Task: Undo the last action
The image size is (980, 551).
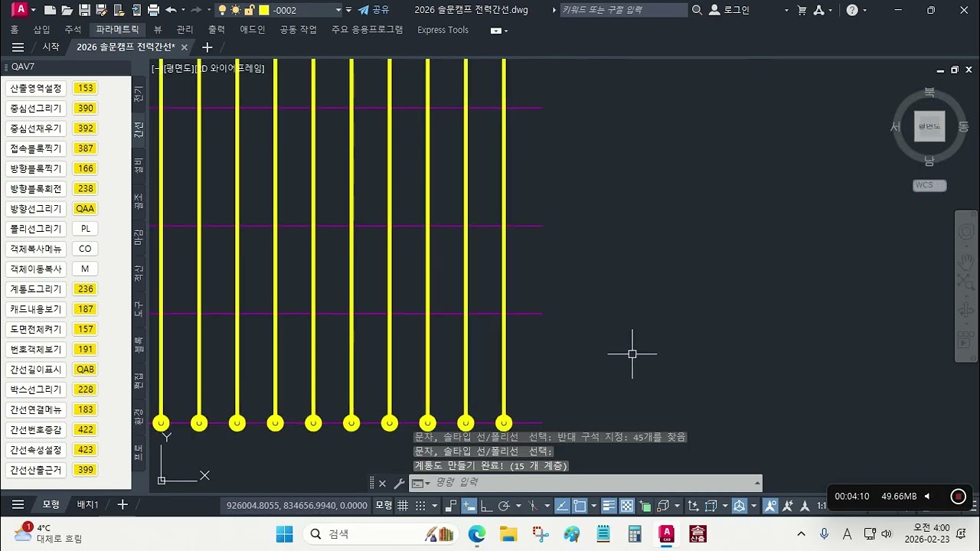Action: coord(171,10)
